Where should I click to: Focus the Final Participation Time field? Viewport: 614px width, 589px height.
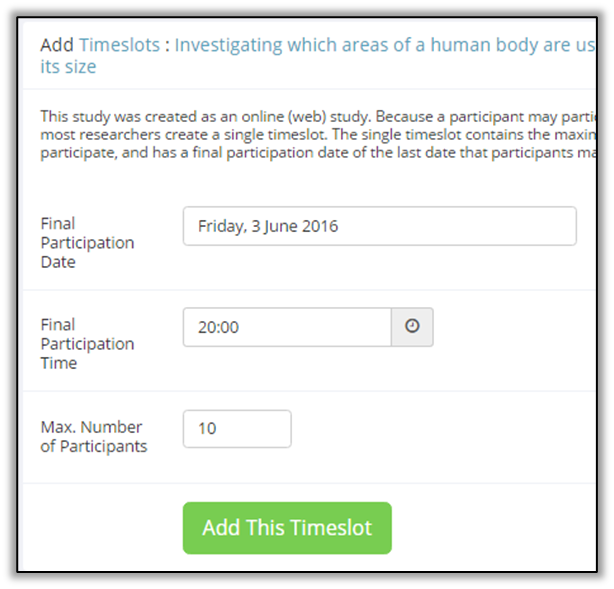click(286, 327)
